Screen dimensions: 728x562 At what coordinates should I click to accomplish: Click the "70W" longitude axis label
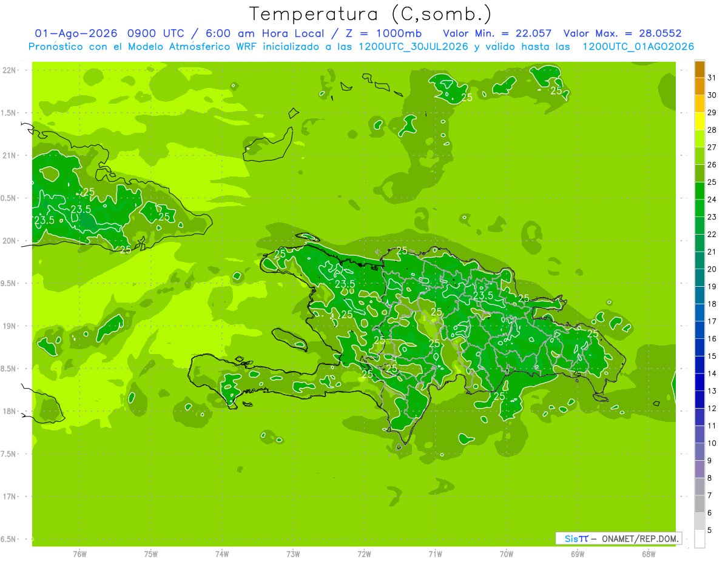507,554
